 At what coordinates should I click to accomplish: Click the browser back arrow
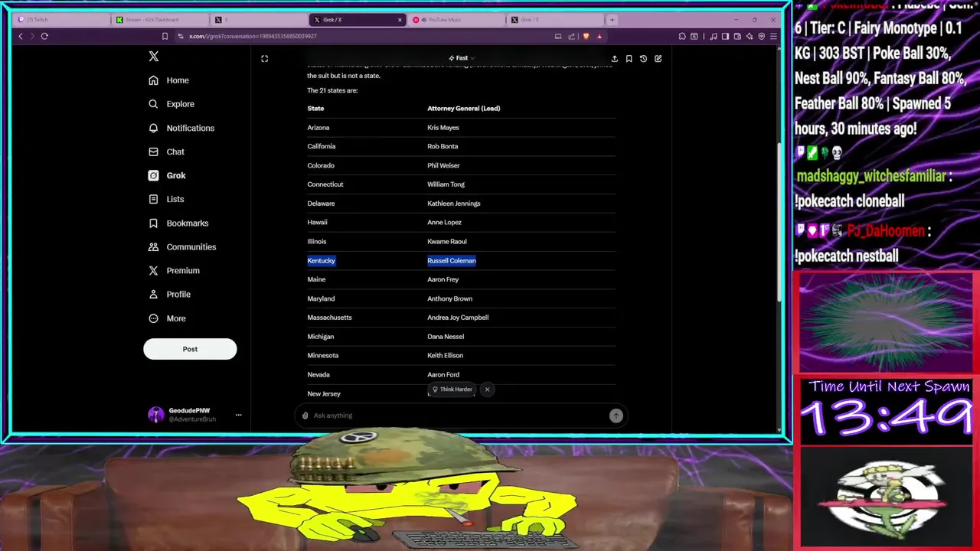tap(21, 36)
